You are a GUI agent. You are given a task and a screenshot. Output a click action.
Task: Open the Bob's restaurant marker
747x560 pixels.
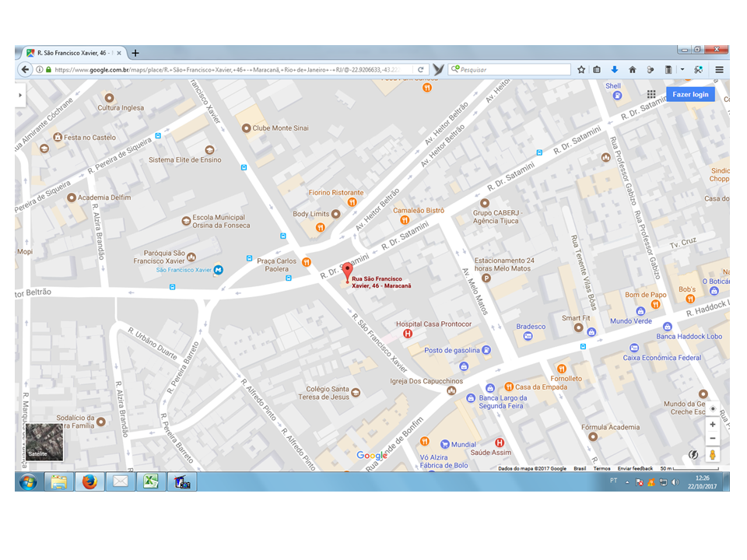690,299
